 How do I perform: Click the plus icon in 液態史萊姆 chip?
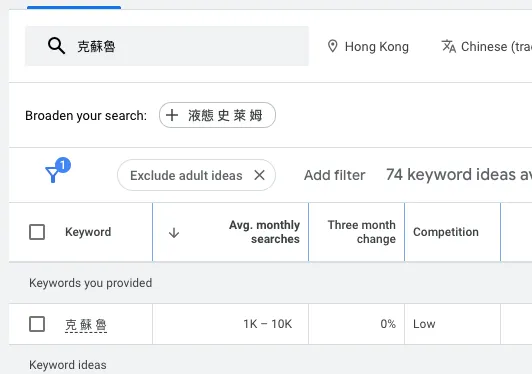(x=172, y=115)
